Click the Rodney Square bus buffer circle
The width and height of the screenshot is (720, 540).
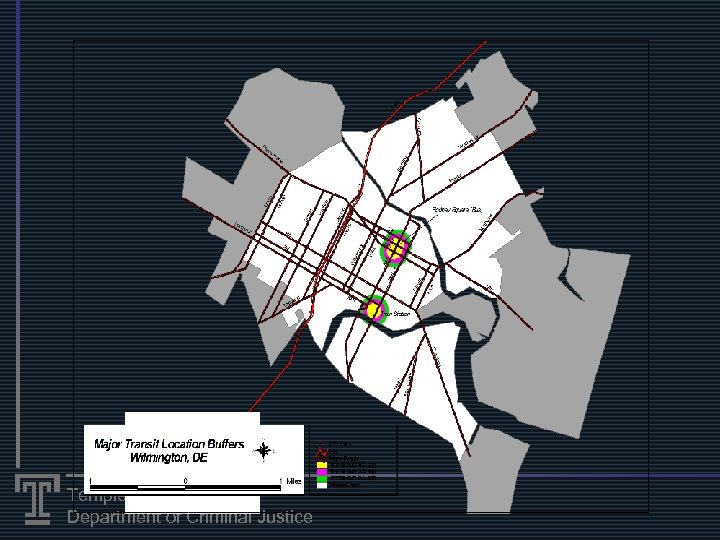396,248
